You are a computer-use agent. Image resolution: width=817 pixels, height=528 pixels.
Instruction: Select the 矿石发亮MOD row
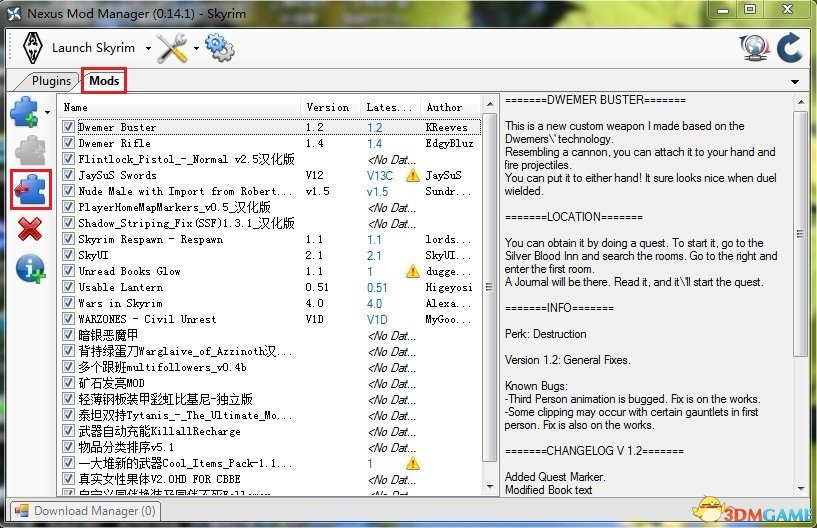pyautogui.click(x=270, y=383)
